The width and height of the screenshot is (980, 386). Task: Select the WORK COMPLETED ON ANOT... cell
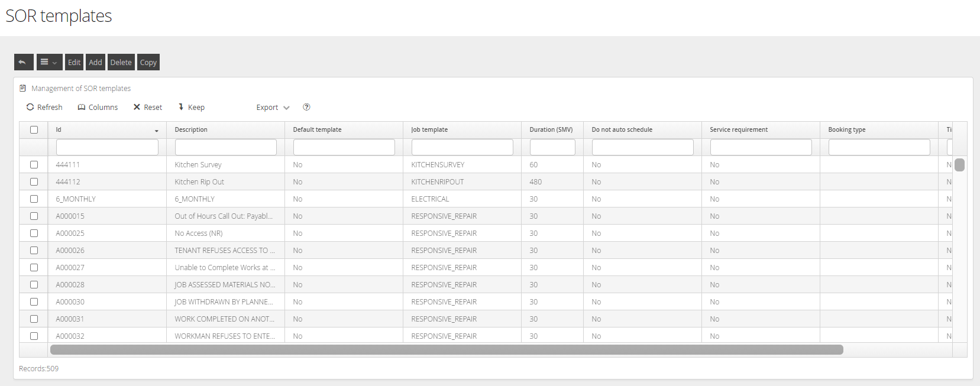coord(225,319)
